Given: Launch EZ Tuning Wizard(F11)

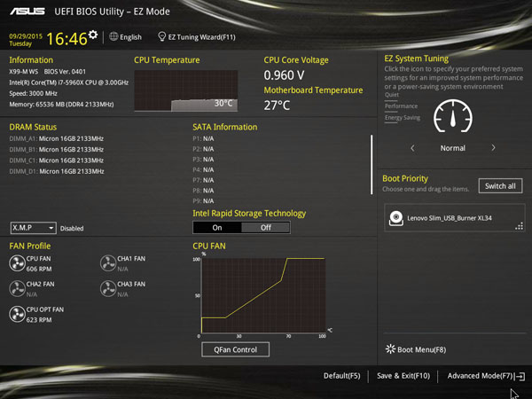Looking at the screenshot, I should point(201,37).
